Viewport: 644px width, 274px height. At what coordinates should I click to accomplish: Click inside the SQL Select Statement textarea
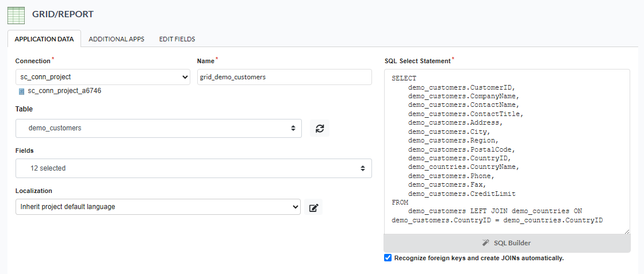507,152
